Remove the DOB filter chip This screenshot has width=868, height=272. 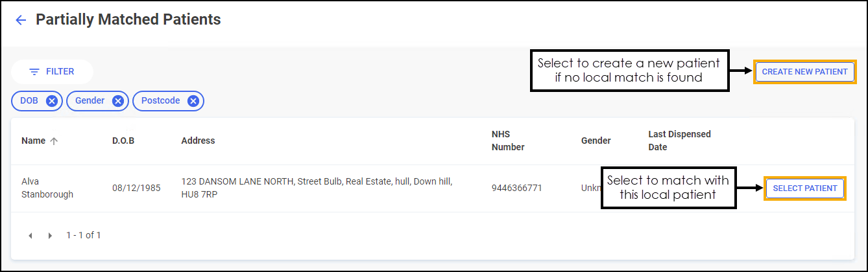(52, 101)
